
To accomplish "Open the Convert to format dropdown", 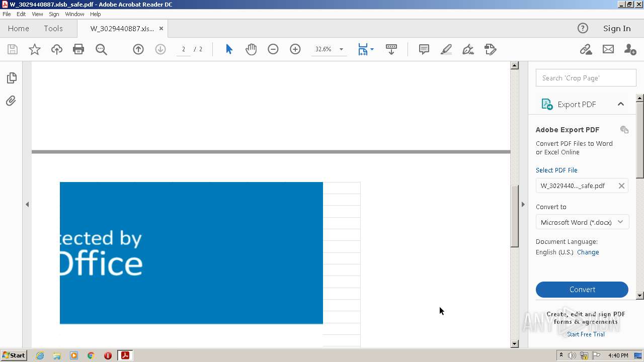I will click(x=582, y=222).
